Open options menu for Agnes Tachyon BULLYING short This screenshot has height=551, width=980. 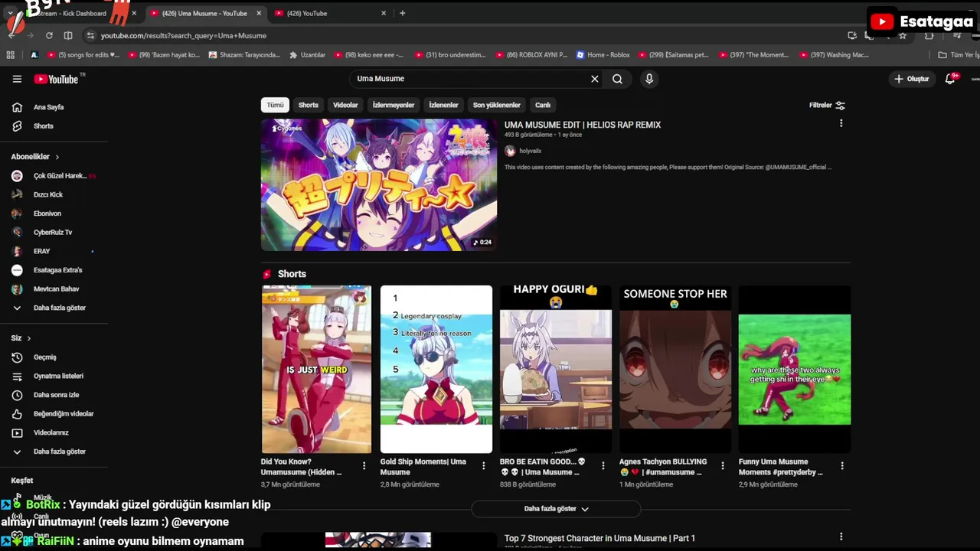722,465
